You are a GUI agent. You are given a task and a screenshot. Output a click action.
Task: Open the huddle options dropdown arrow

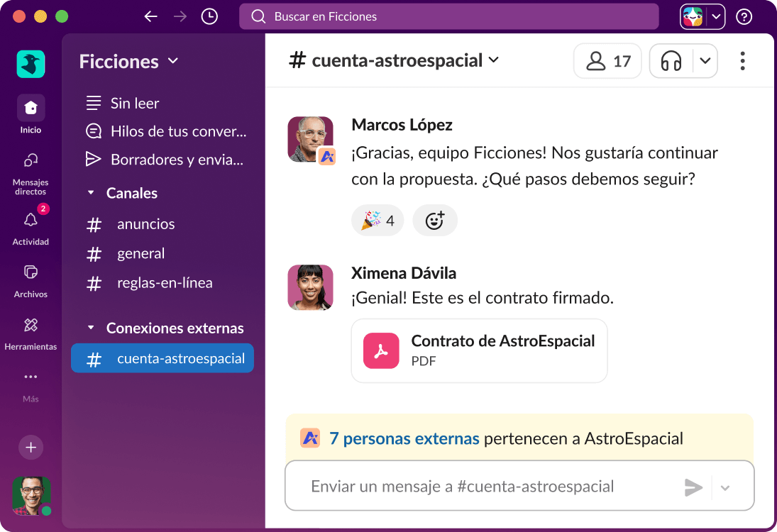tap(705, 61)
